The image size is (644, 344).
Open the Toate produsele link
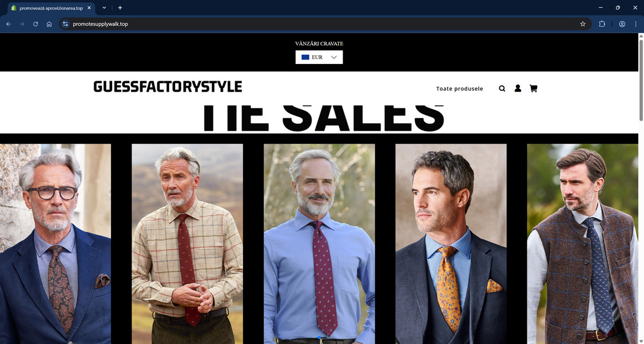point(460,89)
